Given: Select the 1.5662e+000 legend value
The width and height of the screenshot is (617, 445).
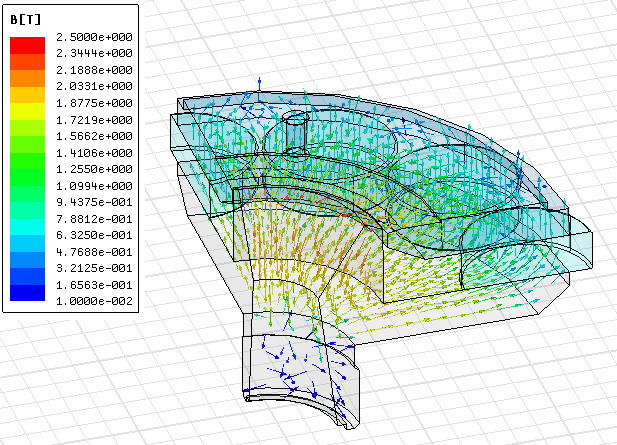Looking at the screenshot, I should coord(94,136).
